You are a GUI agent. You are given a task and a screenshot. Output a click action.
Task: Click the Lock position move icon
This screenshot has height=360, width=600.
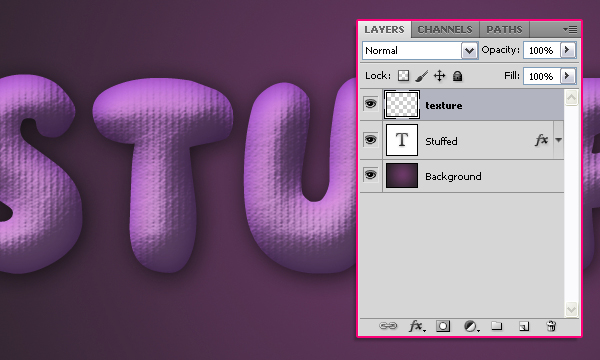click(x=439, y=76)
